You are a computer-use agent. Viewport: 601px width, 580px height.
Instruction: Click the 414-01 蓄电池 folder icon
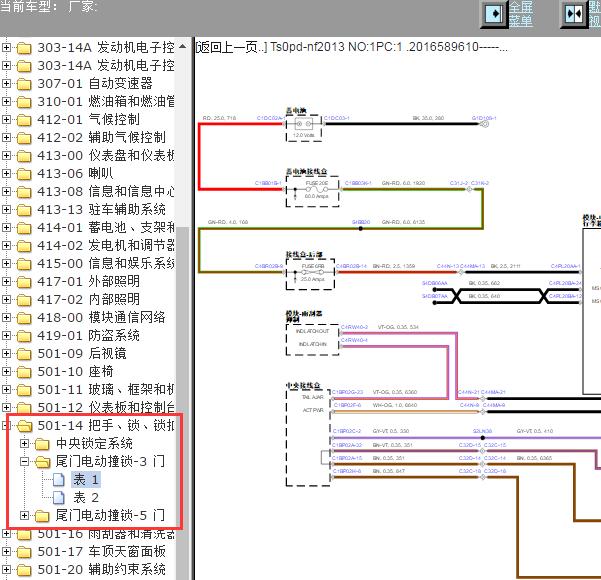point(24,228)
